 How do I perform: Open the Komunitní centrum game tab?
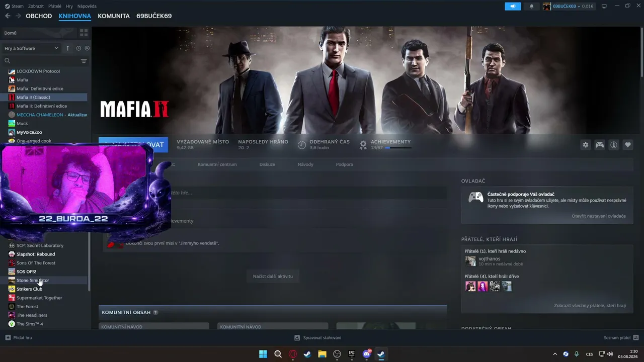[217, 164]
